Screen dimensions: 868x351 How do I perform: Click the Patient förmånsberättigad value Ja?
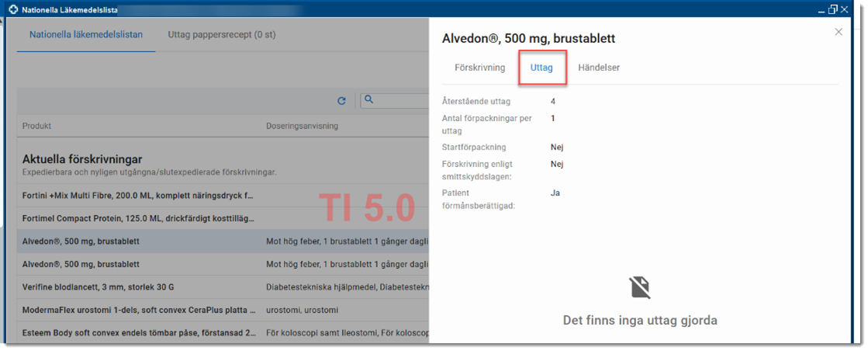point(555,193)
